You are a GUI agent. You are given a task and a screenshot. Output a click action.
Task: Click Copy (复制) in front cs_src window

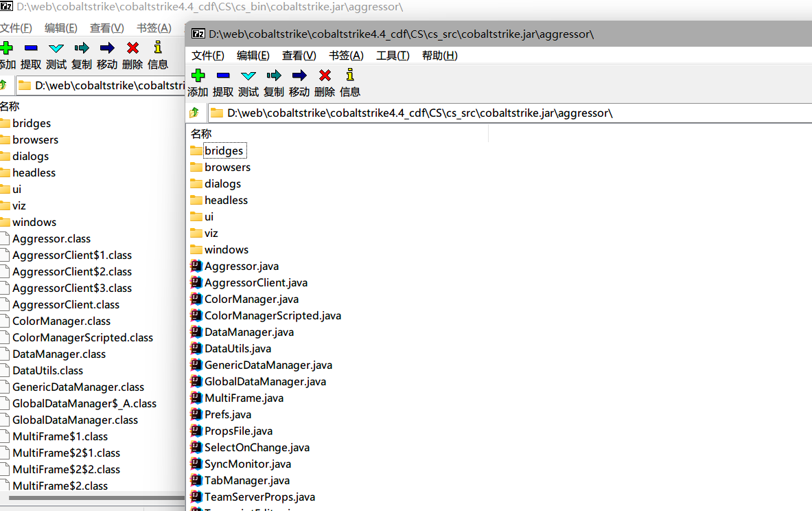point(274,83)
